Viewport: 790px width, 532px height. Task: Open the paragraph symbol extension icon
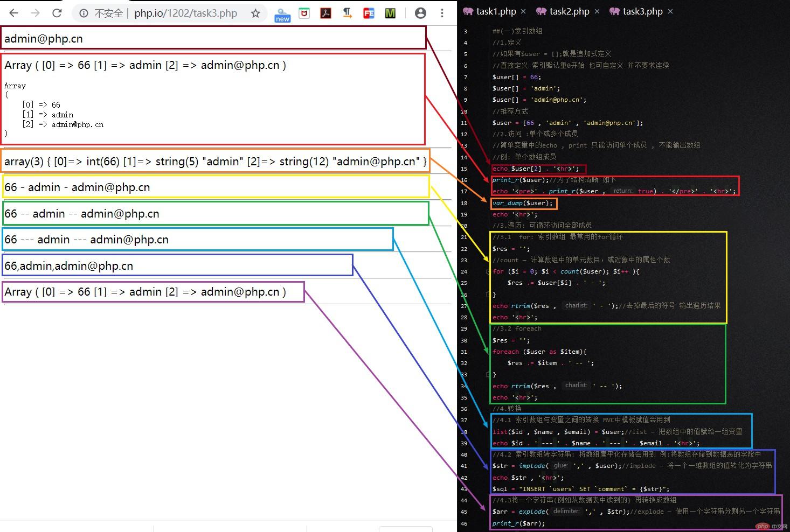point(348,13)
